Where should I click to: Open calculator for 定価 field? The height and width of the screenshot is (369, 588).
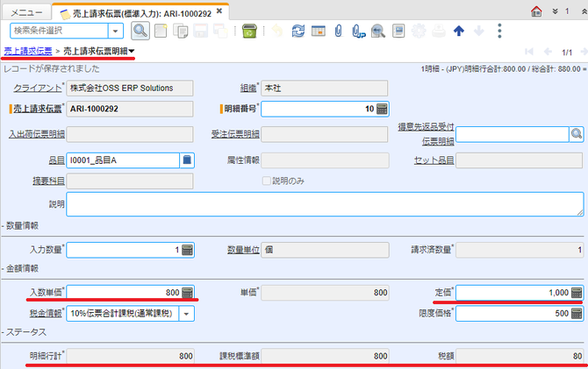coord(577,293)
